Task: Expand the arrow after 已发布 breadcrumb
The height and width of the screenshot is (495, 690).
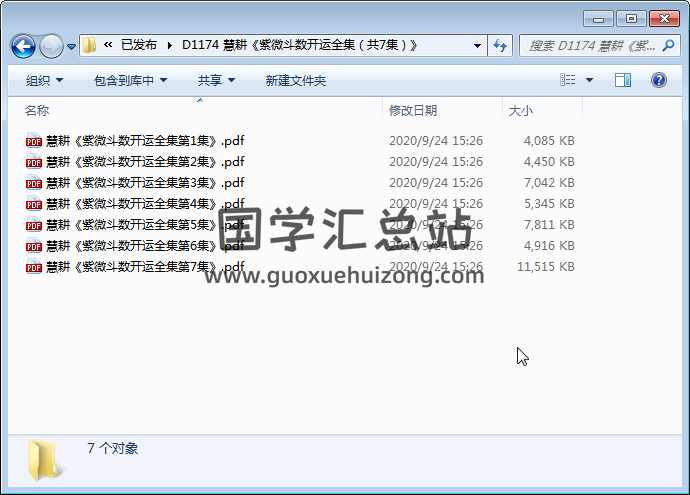Action: (x=169, y=45)
